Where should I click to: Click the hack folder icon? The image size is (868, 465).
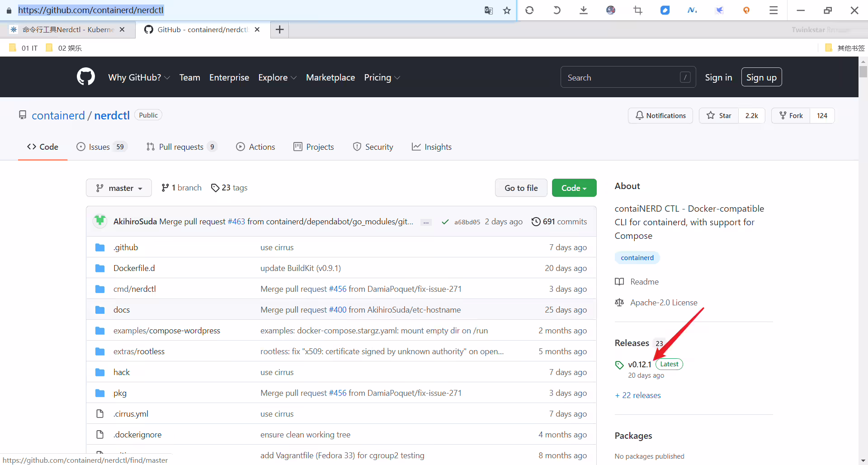(100, 372)
